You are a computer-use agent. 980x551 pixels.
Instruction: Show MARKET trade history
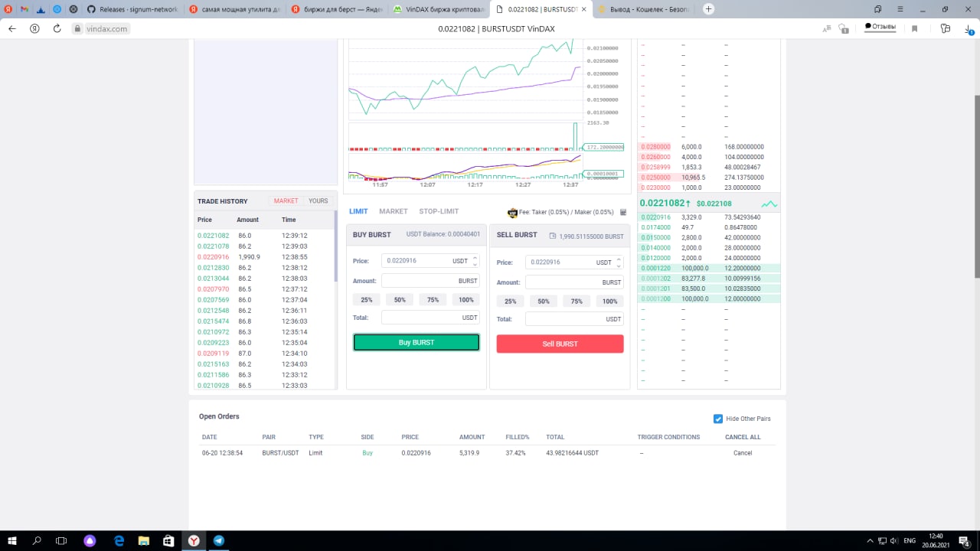pos(286,201)
